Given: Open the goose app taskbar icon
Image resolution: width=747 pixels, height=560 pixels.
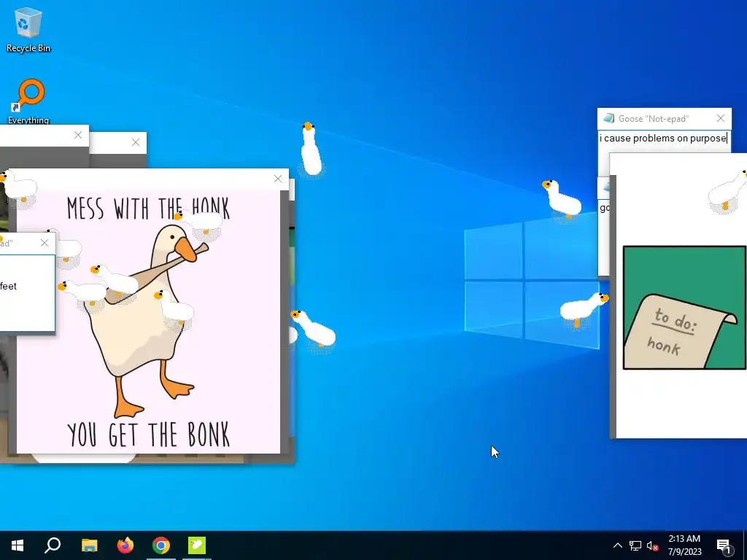Looking at the screenshot, I should click(196, 545).
